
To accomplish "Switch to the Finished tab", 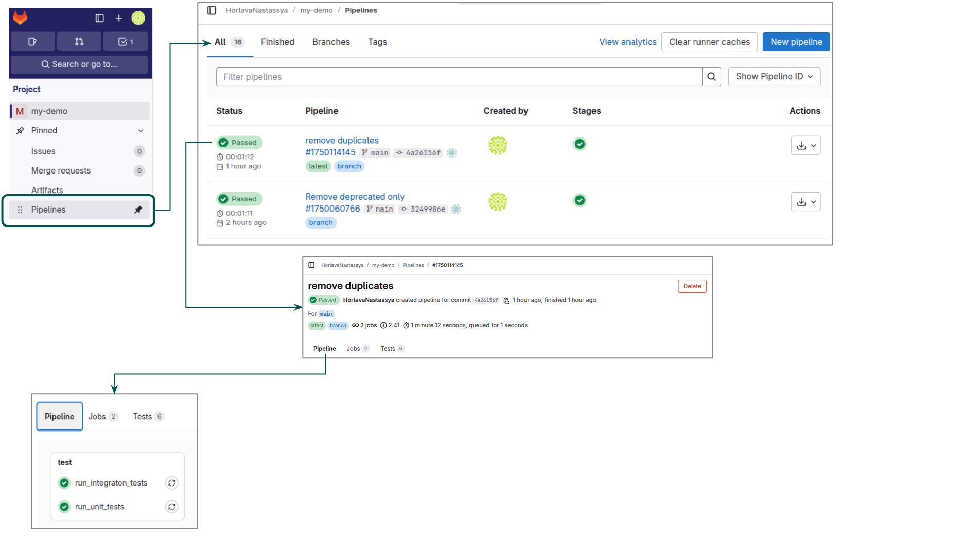I will [x=277, y=42].
